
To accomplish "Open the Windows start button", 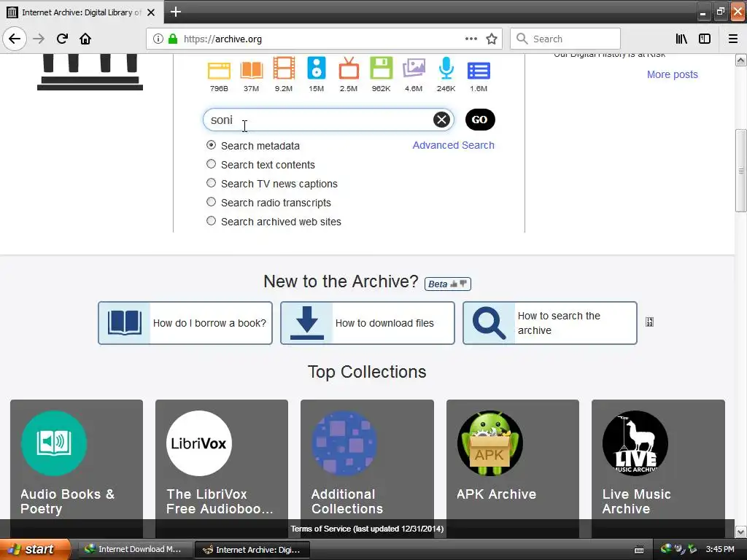I will point(35,550).
